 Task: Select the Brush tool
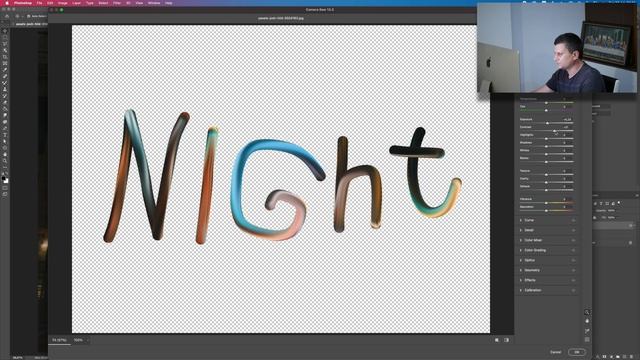tap(5, 83)
